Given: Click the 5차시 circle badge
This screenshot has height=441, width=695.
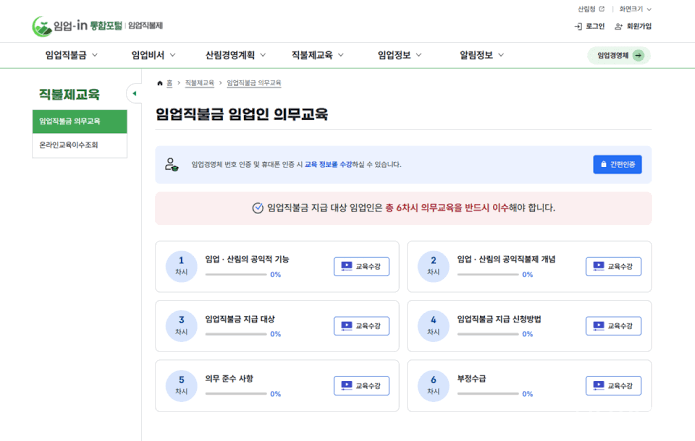Looking at the screenshot, I should click(181, 386).
